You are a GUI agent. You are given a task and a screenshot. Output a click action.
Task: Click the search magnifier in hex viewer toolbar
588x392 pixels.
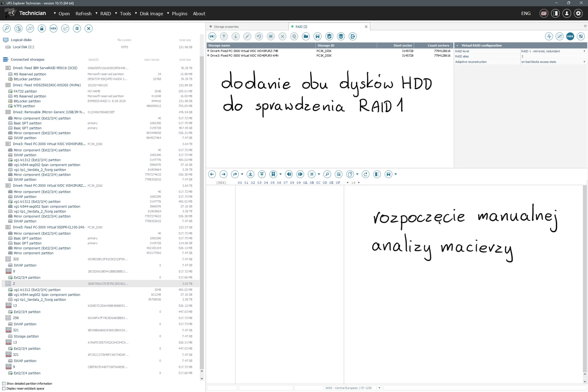coord(327,174)
